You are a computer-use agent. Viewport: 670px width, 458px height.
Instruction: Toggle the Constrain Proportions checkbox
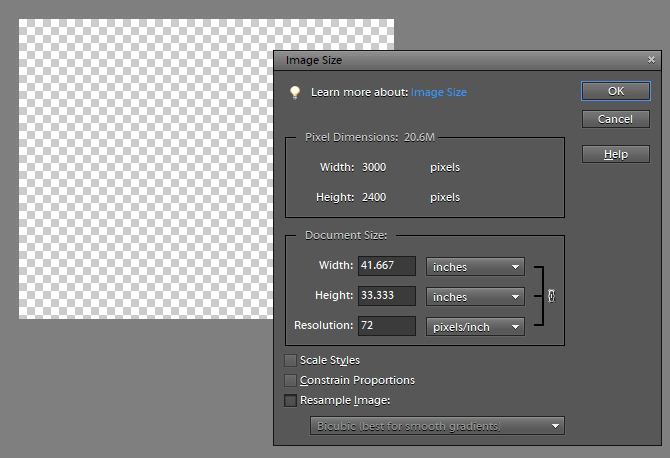pyautogui.click(x=291, y=380)
